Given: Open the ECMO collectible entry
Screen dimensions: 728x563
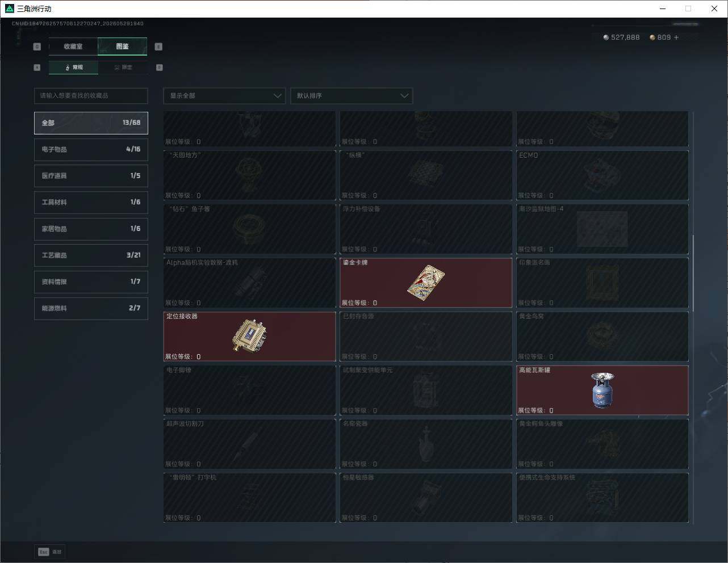Looking at the screenshot, I should [x=603, y=175].
